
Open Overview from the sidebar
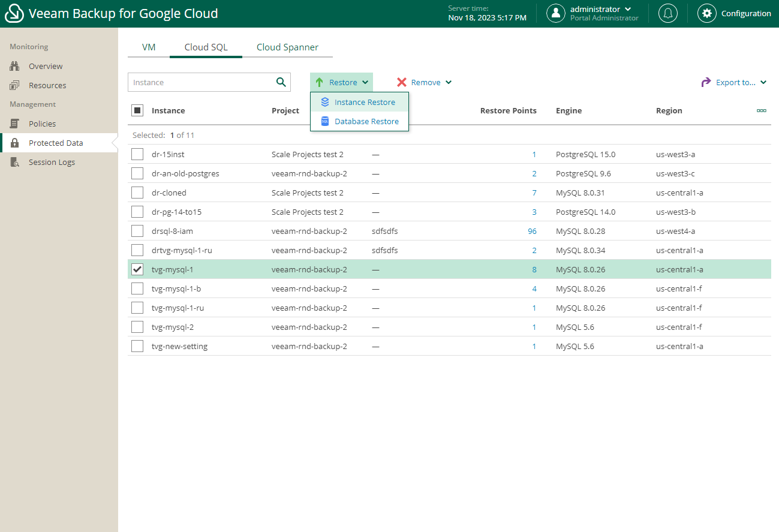click(x=46, y=66)
